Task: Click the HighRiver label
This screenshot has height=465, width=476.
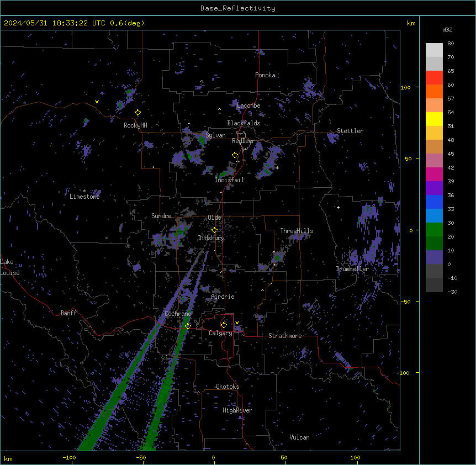Action: click(x=237, y=410)
